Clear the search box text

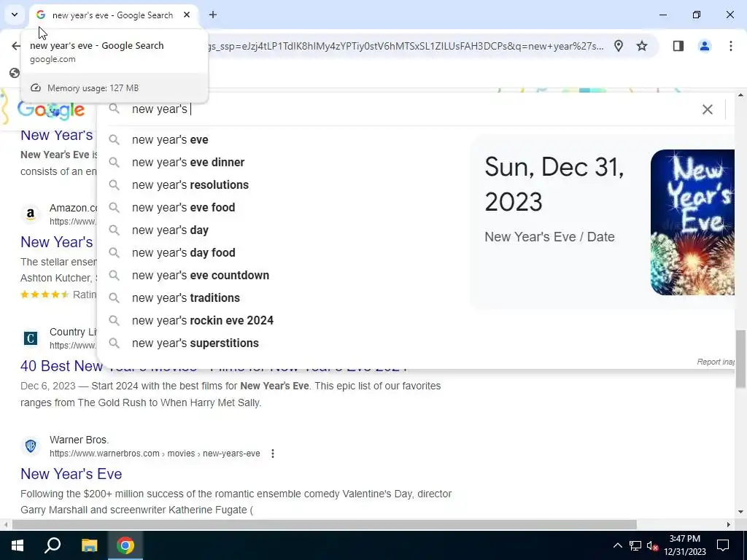[707, 109]
